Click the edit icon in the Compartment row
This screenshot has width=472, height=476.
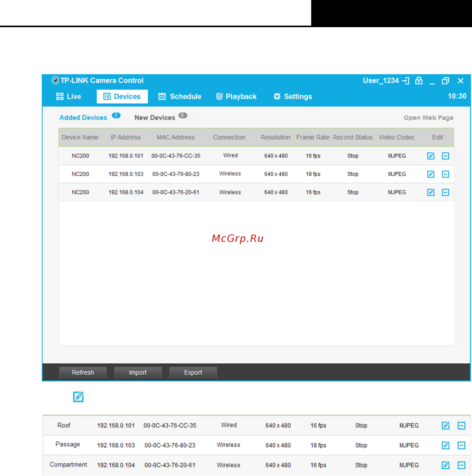pos(446,465)
